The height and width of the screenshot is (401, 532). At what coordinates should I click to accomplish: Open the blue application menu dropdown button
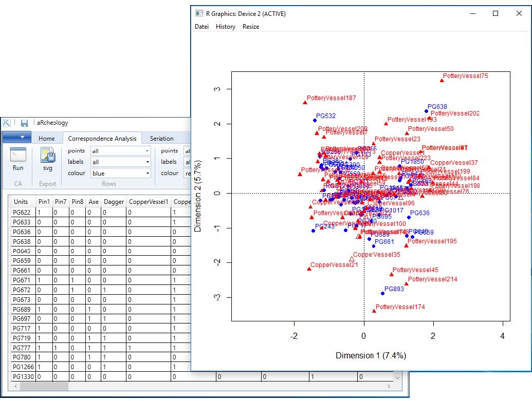point(16,137)
